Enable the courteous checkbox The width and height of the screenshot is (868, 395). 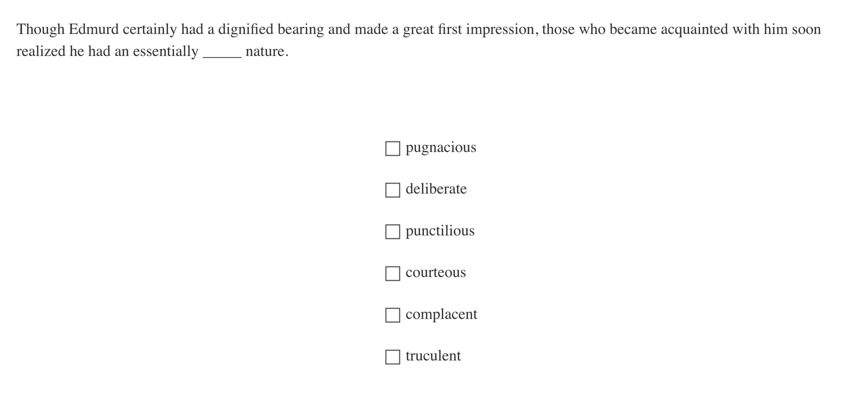(392, 273)
